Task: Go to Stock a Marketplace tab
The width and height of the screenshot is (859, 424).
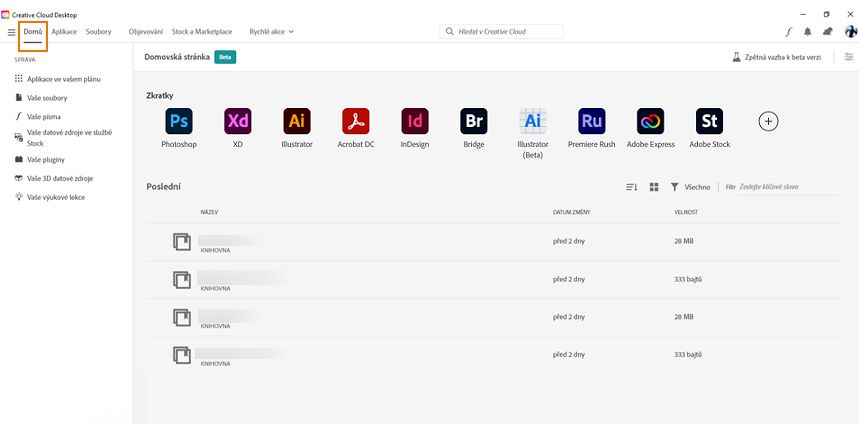Action: coord(202,32)
